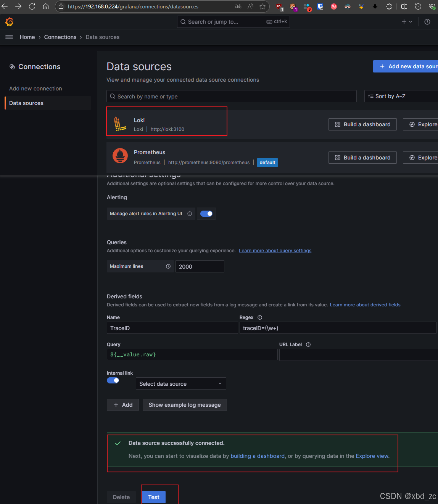The height and width of the screenshot is (504, 438).
Task: Click the read aloud icon
Action: pos(250,6)
